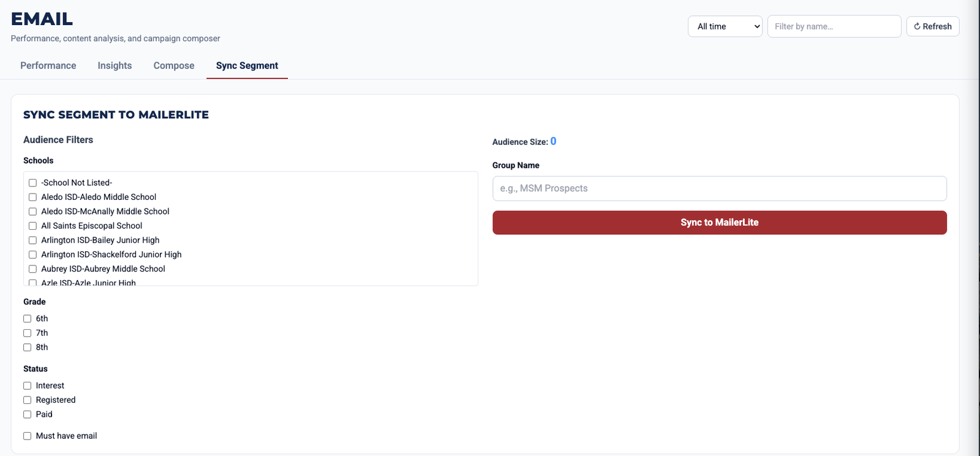
Task: Check All Saints Episcopal School
Action: [32, 226]
